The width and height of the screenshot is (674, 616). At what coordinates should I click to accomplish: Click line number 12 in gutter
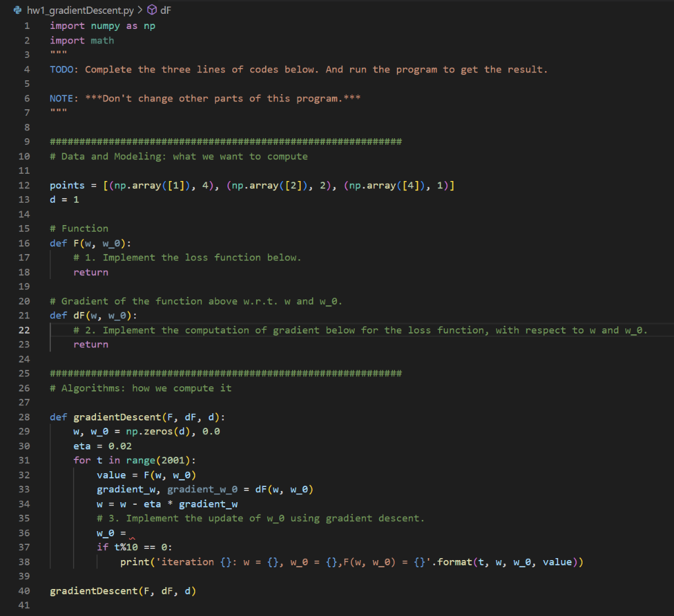pos(24,186)
